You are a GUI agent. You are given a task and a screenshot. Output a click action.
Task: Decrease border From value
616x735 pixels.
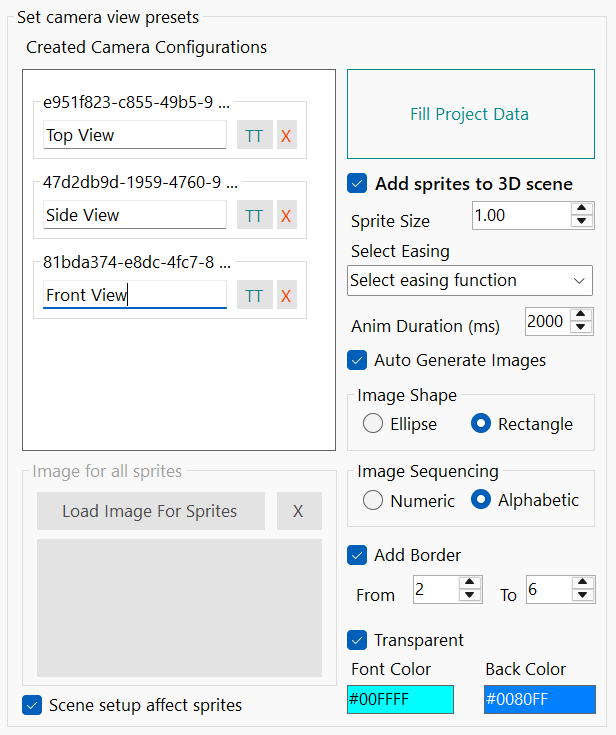(470, 595)
